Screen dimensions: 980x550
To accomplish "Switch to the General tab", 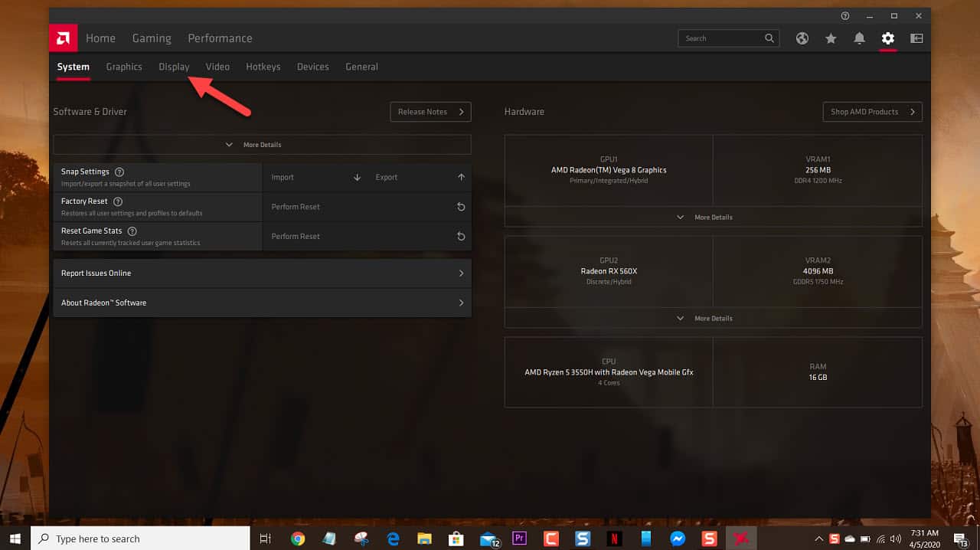I will tap(361, 67).
